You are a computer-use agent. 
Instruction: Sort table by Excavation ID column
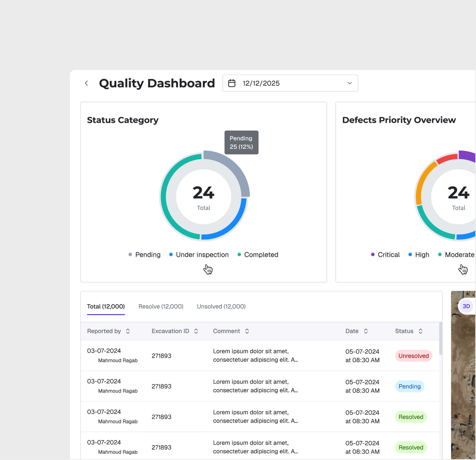pyautogui.click(x=196, y=331)
